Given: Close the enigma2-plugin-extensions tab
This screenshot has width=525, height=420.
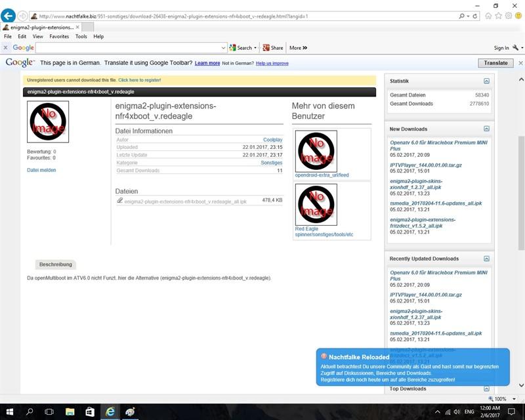Looking at the screenshot, I should point(77,27).
